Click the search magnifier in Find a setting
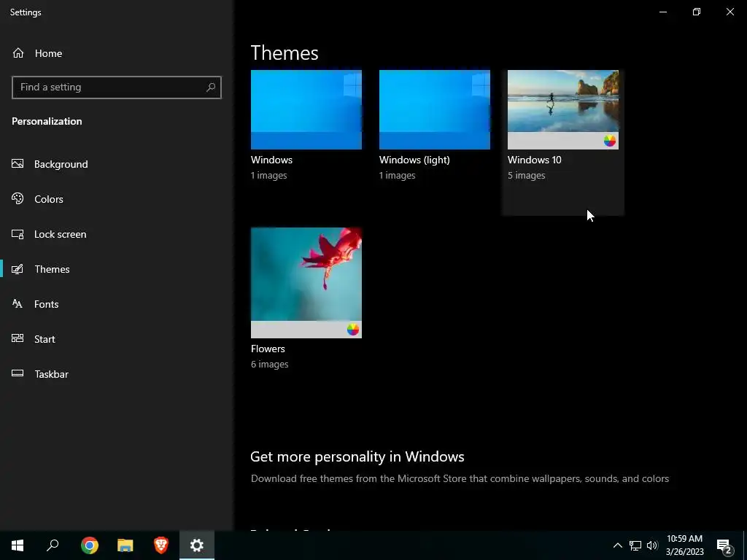The image size is (747, 560). point(211,87)
